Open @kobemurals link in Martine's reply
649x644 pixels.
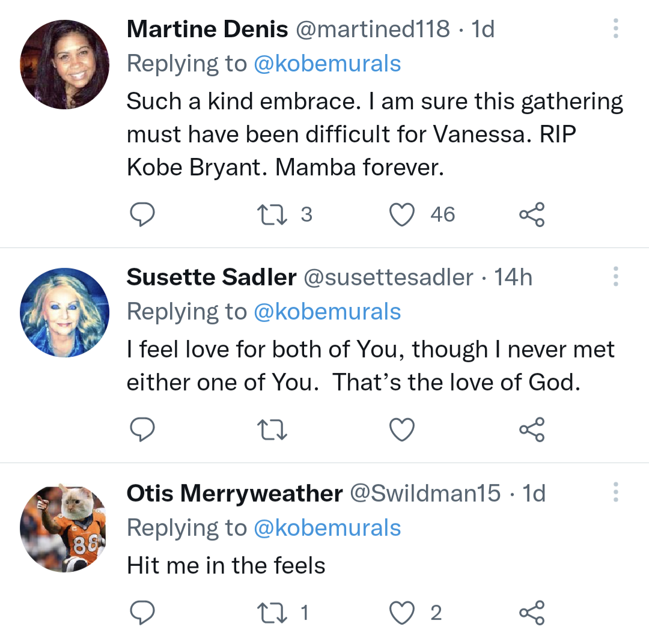click(328, 64)
